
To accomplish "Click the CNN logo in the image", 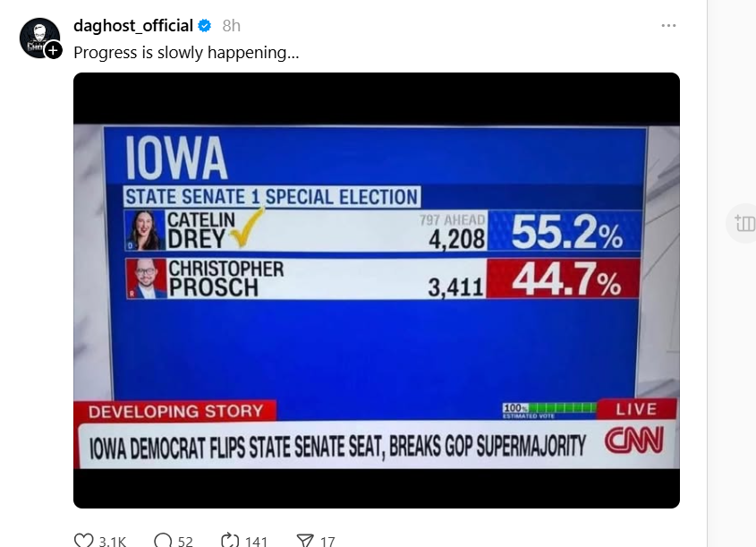I will [x=634, y=441].
